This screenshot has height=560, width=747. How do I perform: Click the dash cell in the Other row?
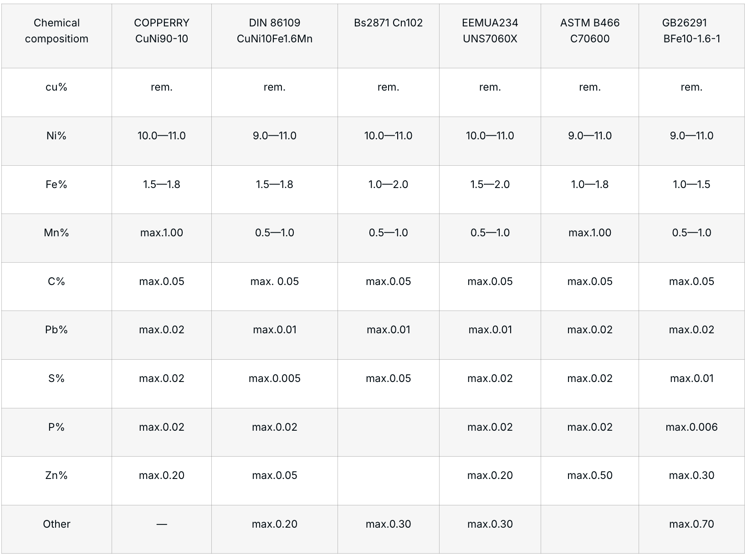coord(162,524)
